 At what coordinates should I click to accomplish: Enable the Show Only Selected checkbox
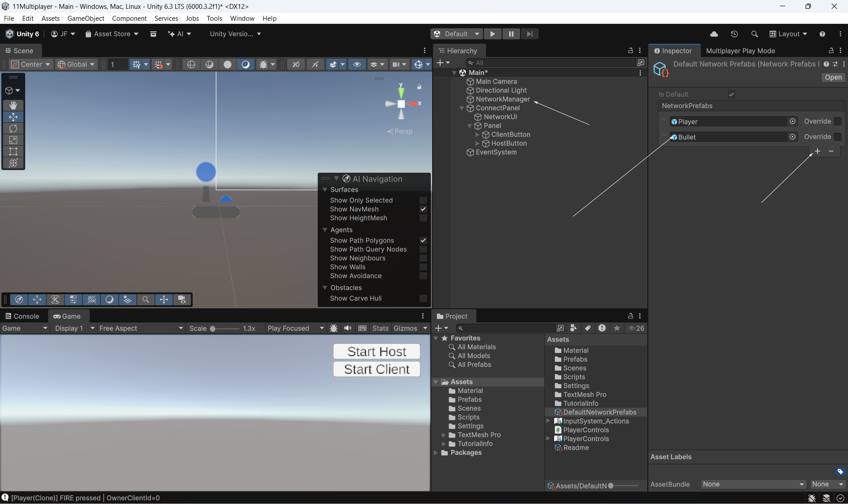(423, 200)
